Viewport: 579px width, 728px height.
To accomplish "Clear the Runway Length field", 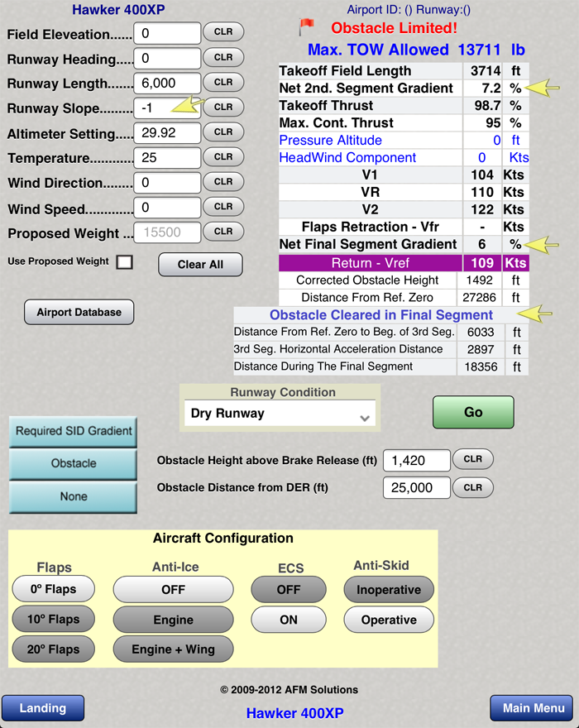I will [x=223, y=82].
